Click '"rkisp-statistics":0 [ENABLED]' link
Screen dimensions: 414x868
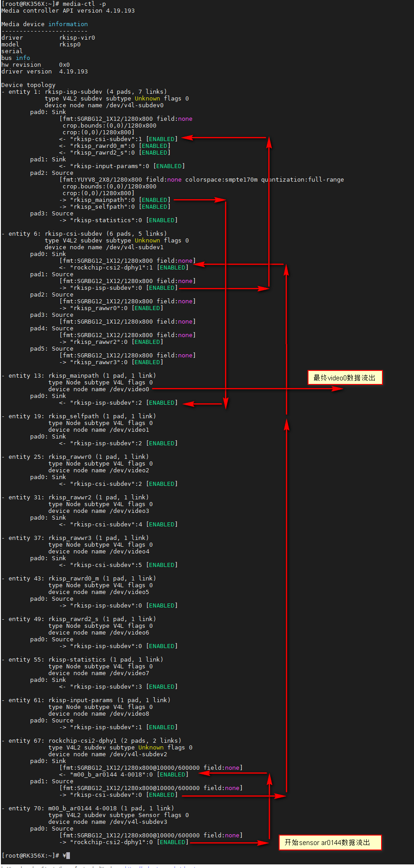click(x=124, y=220)
